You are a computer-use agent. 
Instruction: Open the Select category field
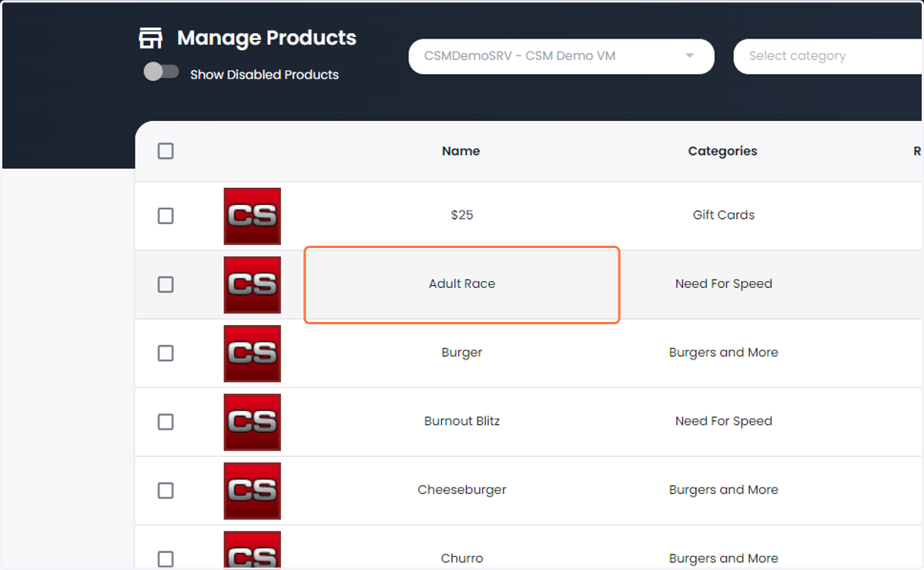tap(829, 56)
